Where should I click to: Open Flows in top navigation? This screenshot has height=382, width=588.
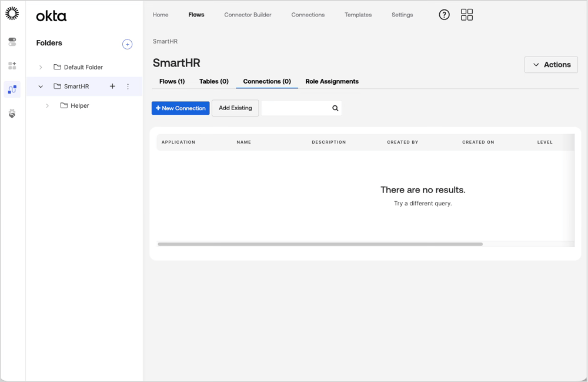[196, 15]
